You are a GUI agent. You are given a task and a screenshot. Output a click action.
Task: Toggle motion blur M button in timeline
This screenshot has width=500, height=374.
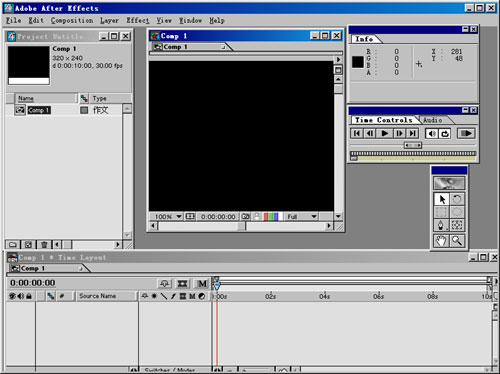pyautogui.click(x=202, y=284)
